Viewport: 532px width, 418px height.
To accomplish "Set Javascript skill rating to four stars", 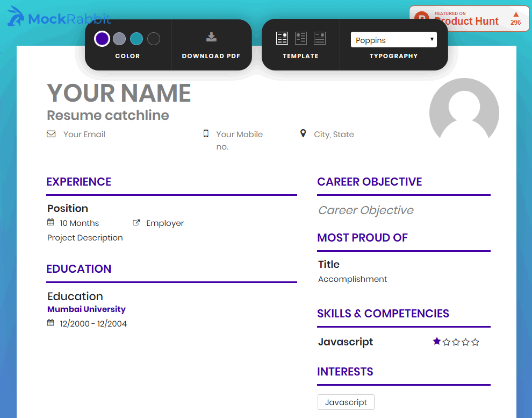I will (465, 342).
